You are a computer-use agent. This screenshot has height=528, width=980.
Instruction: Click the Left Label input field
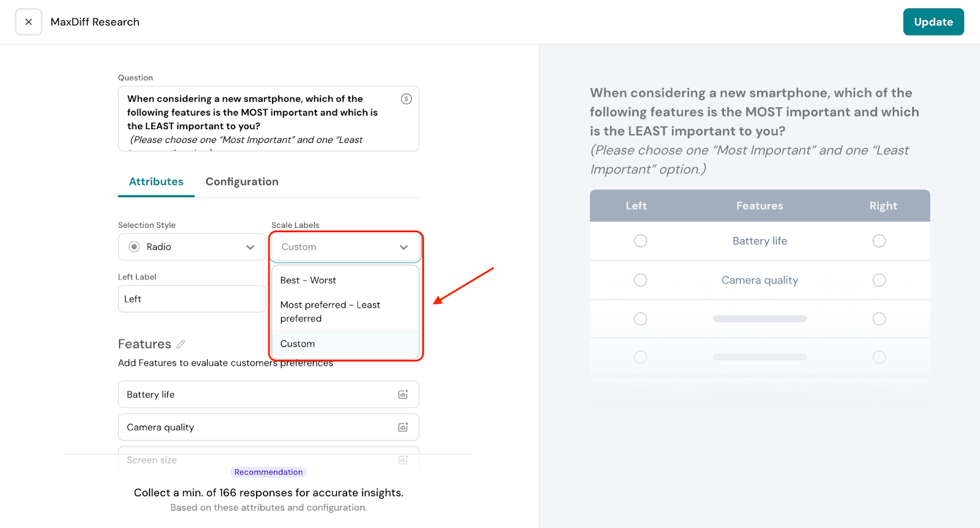tap(192, 299)
